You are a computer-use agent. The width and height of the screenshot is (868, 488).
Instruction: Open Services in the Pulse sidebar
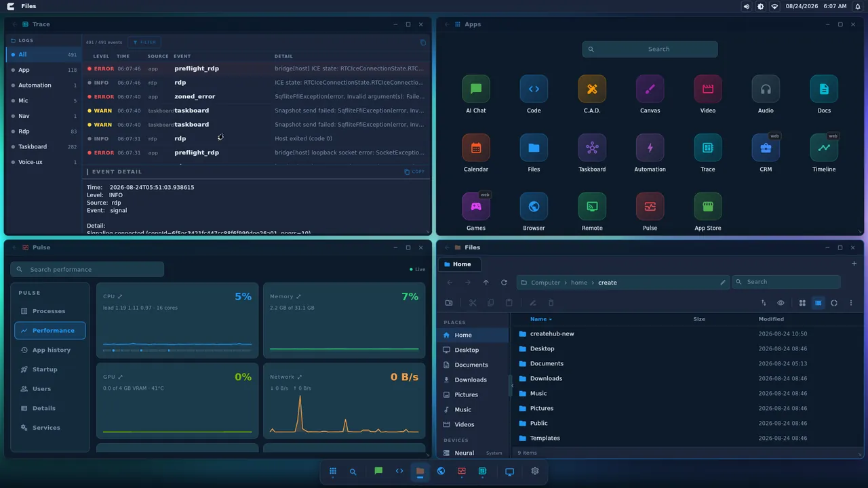coord(50,428)
